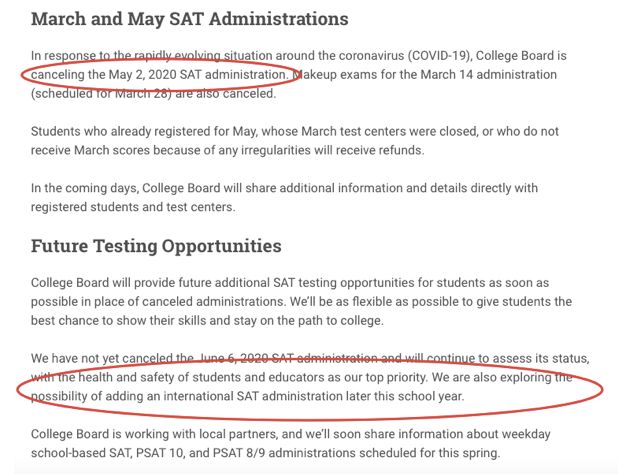Click the line starting "In the coming days"
This screenshot has width=618, height=474.
tap(286, 187)
